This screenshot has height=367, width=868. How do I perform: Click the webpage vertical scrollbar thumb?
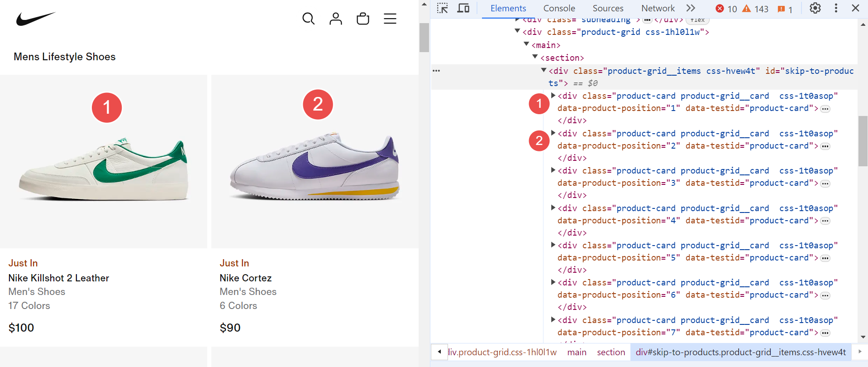tap(424, 38)
